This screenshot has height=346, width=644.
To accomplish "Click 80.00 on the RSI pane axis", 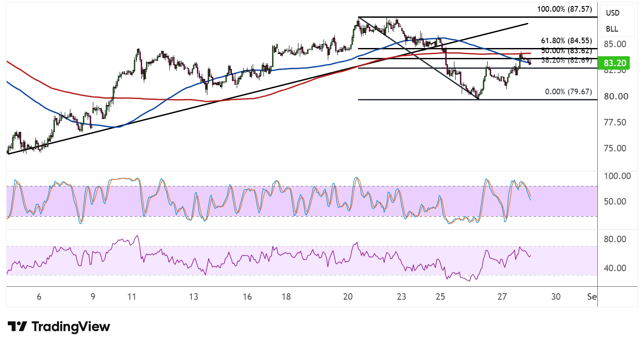I will tap(615, 239).
